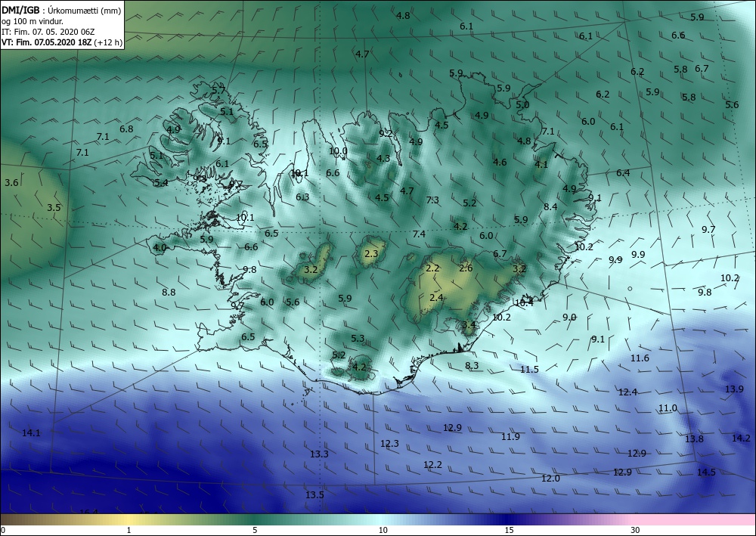The image size is (756, 536).
Task: Click the 9.2 value on the map
Action: (386, 134)
